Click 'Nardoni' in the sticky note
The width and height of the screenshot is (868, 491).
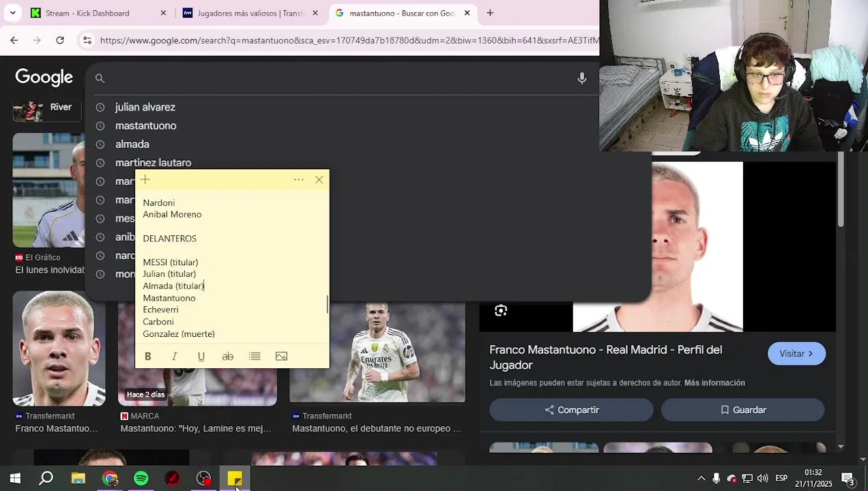click(x=158, y=203)
